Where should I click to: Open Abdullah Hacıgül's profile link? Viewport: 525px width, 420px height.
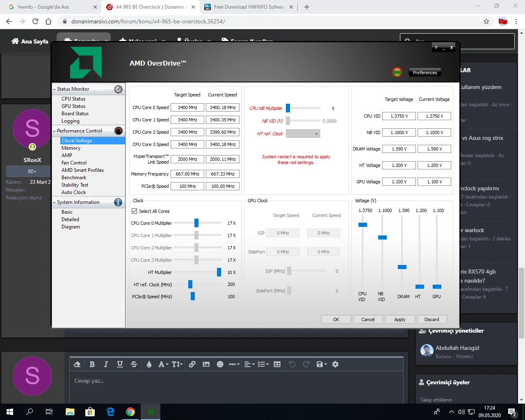457,348
